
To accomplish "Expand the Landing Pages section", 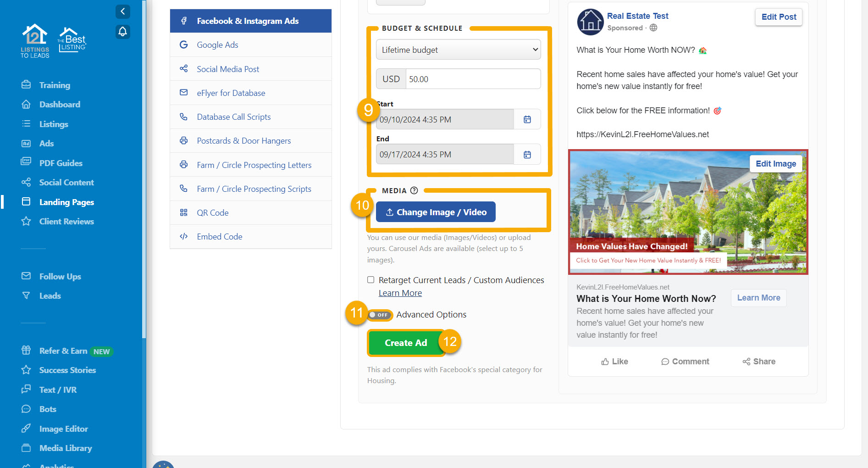I will (x=66, y=202).
